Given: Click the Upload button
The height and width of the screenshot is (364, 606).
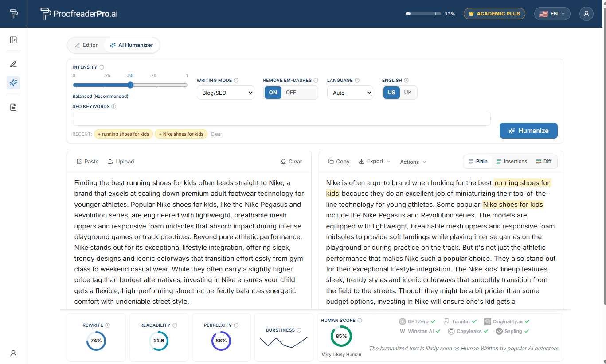Looking at the screenshot, I should tap(121, 162).
